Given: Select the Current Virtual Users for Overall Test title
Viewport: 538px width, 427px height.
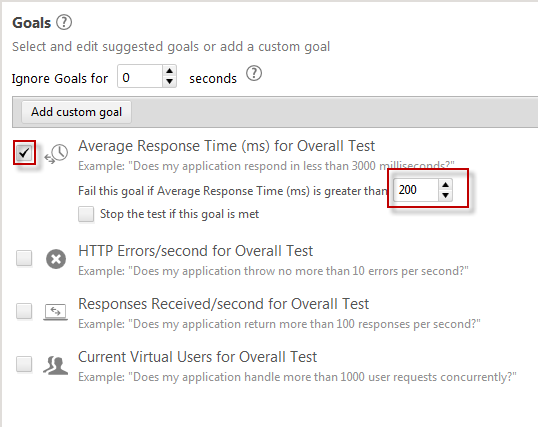Looking at the screenshot, I should tap(198, 357).
